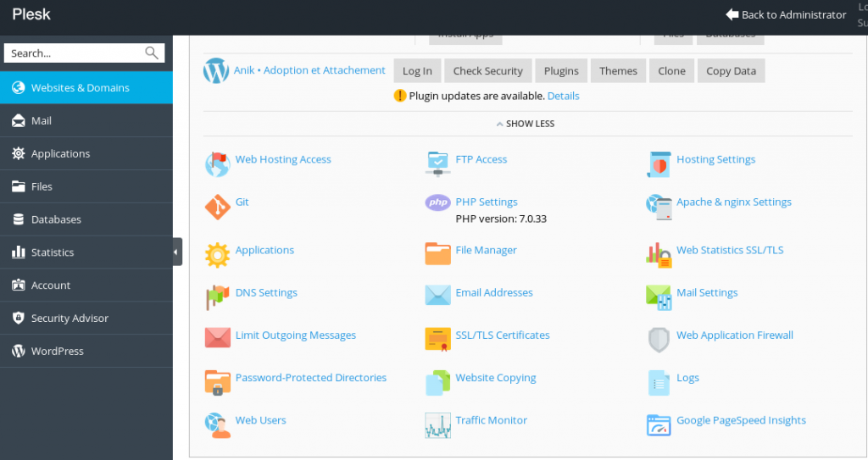Click the Clone button
The height and width of the screenshot is (460, 868).
pyautogui.click(x=671, y=71)
